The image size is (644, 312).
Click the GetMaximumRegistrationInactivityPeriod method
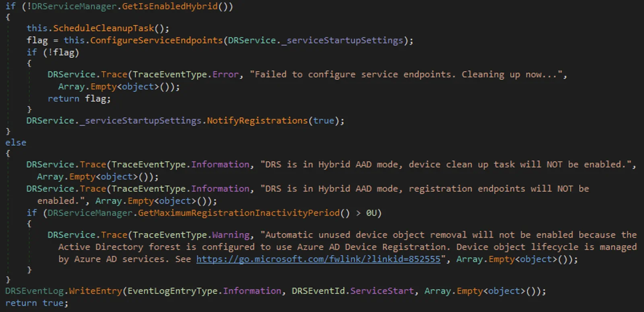(239, 213)
